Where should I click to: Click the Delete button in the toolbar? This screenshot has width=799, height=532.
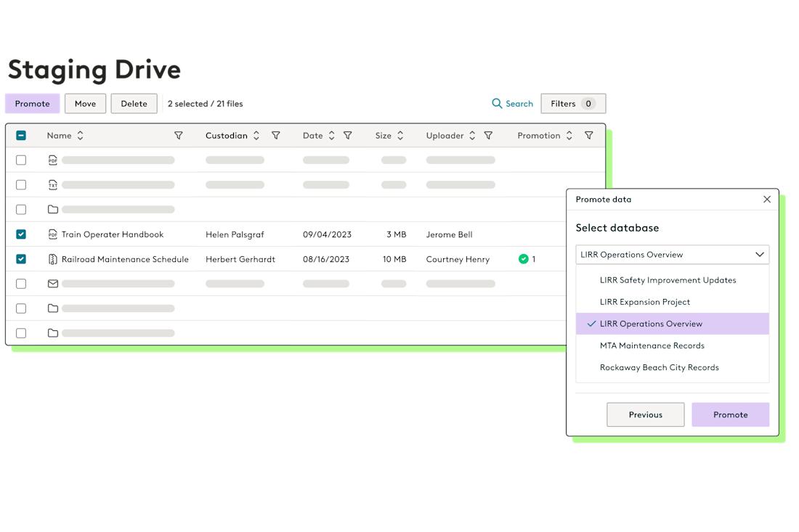(x=134, y=103)
